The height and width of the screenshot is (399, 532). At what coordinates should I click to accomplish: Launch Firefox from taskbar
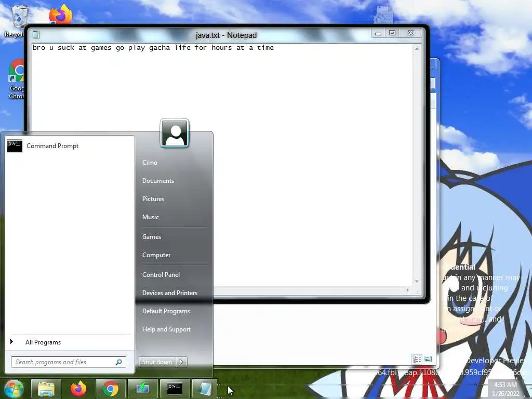[78, 389]
